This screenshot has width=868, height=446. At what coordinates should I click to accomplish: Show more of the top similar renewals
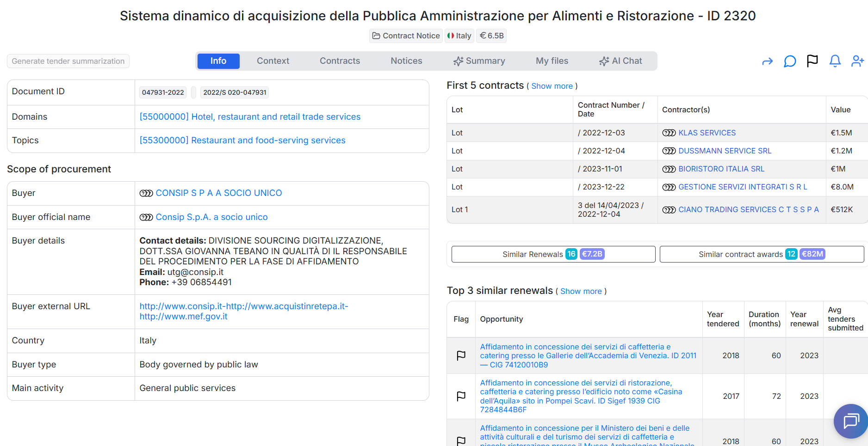(581, 291)
